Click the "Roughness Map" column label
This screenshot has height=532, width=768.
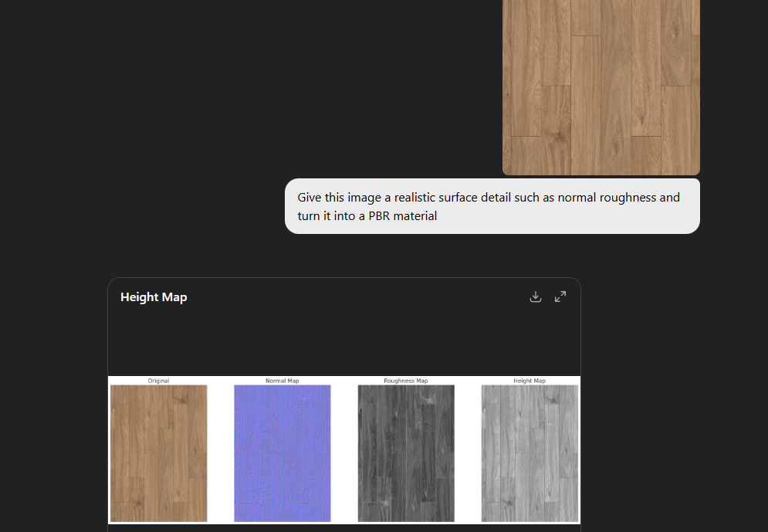[x=405, y=381]
